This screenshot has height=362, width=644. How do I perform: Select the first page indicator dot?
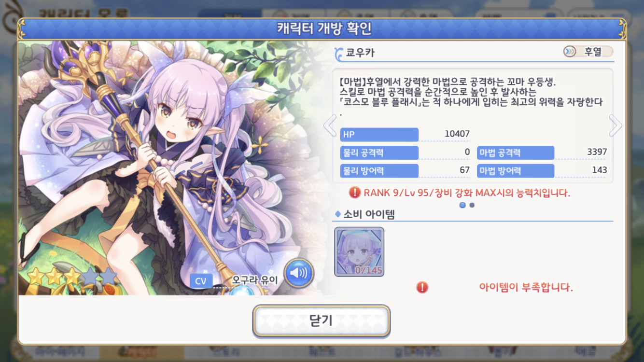pyautogui.click(x=462, y=205)
